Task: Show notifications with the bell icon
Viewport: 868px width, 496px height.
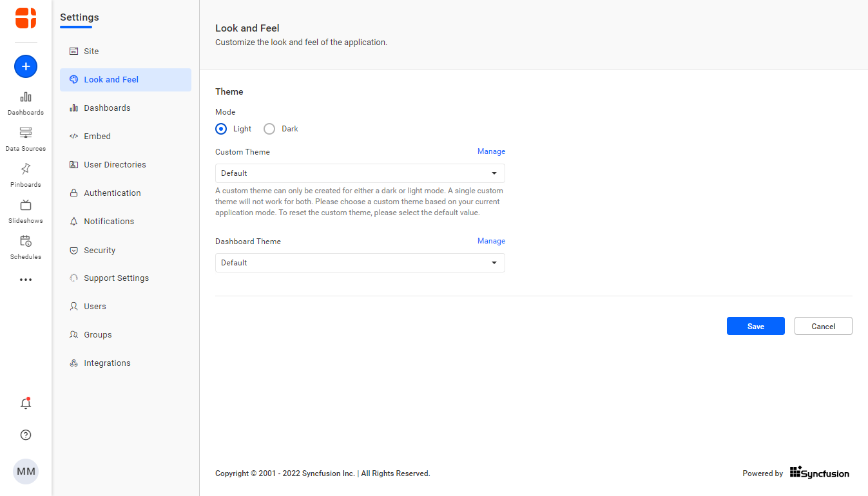Action: click(26, 404)
